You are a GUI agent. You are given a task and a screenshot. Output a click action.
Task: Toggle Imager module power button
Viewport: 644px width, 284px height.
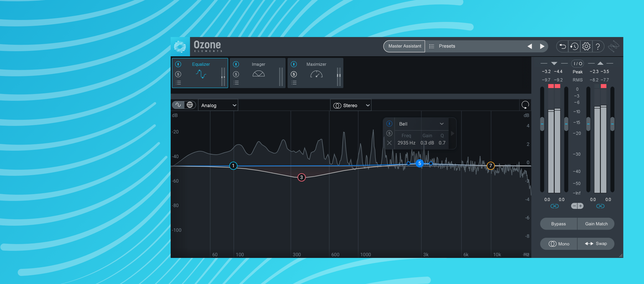[x=236, y=64]
